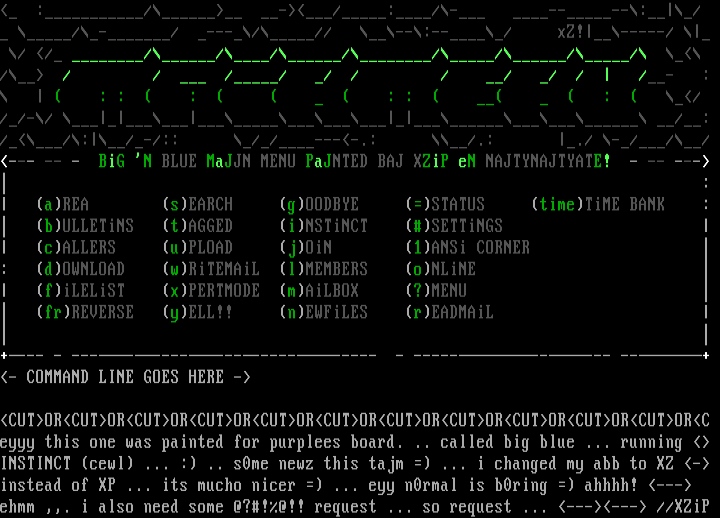Screen dimensions: 720x518
Task: Select (n)EWFiLES from the menu
Action: 323,312
